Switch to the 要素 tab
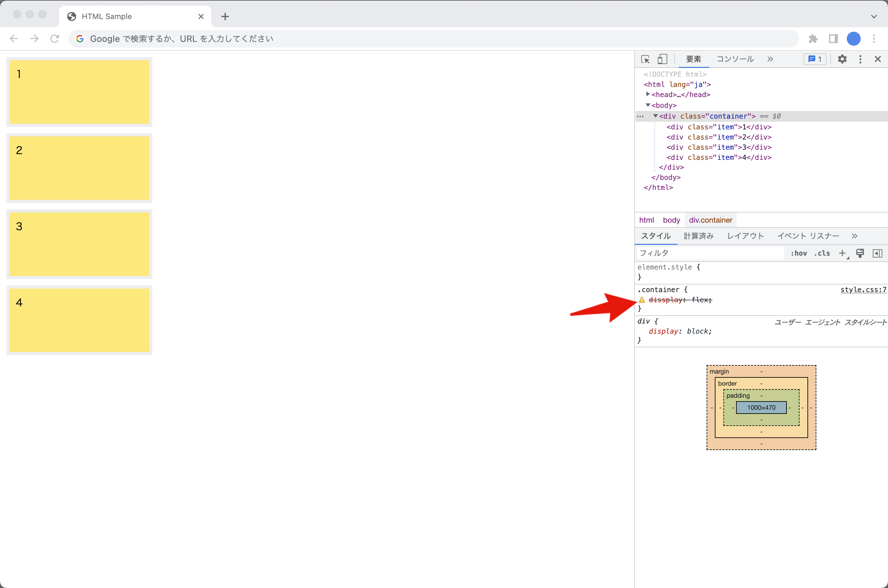The width and height of the screenshot is (888, 588). pos(693,59)
